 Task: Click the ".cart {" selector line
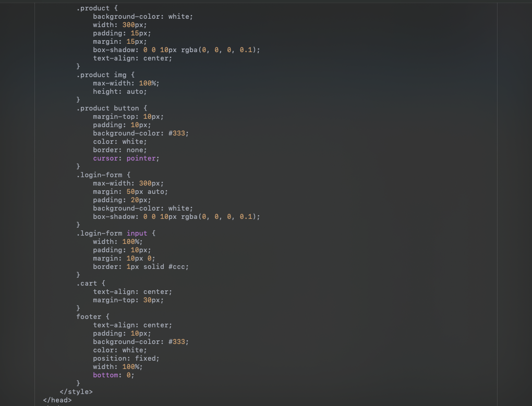pyautogui.click(x=91, y=284)
